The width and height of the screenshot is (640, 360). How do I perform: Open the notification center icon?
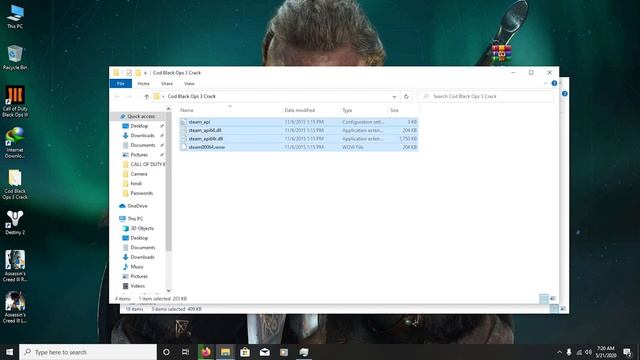[x=627, y=352]
